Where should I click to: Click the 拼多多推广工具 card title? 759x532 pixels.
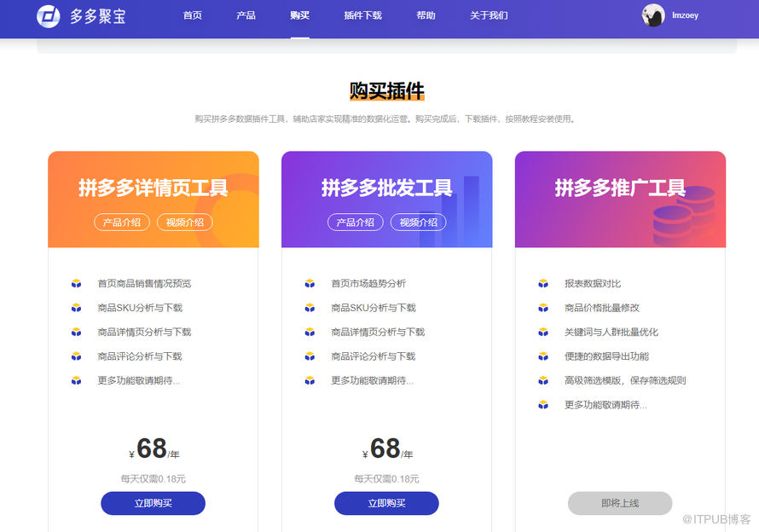pyautogui.click(x=620, y=188)
